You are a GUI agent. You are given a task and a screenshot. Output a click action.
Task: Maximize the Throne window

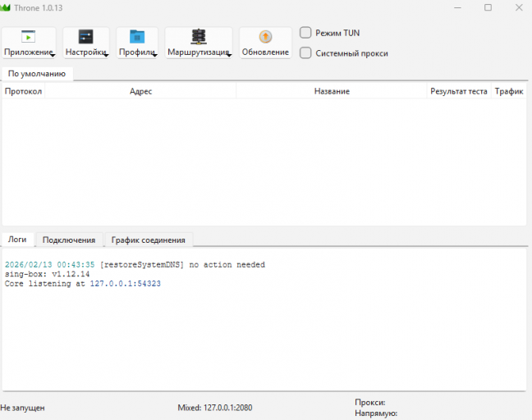click(488, 7)
